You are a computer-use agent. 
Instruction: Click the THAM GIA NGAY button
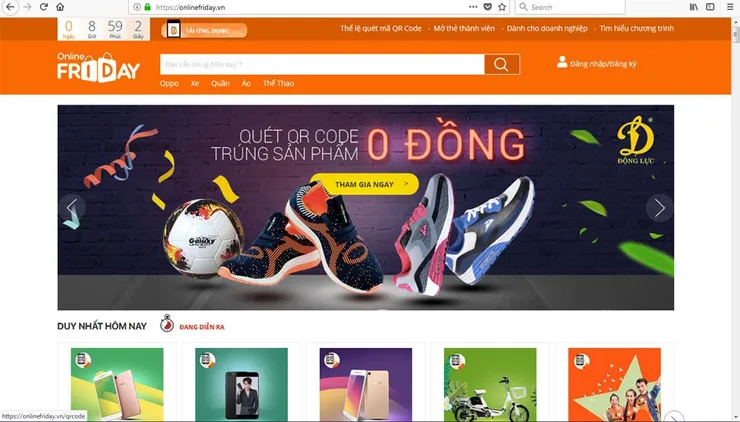[x=364, y=184]
